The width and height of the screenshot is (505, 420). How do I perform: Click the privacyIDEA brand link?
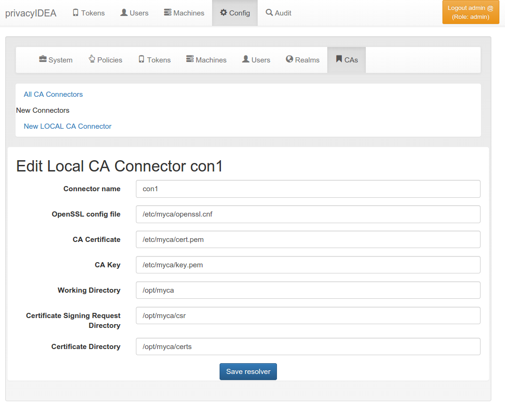[x=31, y=13]
